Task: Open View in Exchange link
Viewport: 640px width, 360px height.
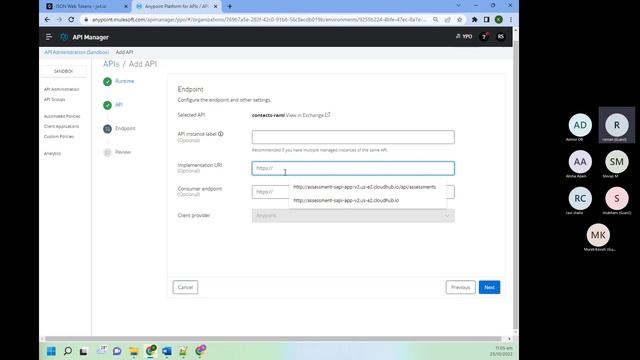Action: [x=308, y=115]
